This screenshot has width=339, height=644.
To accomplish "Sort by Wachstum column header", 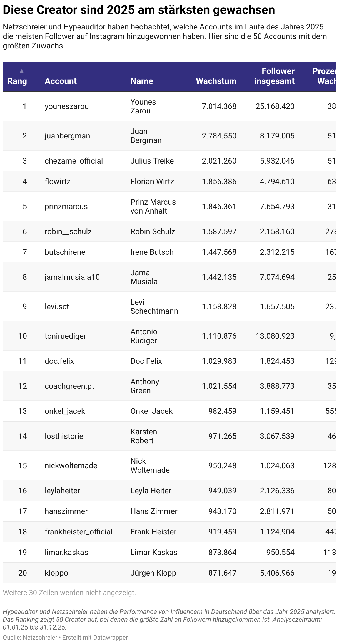I will click(216, 81).
